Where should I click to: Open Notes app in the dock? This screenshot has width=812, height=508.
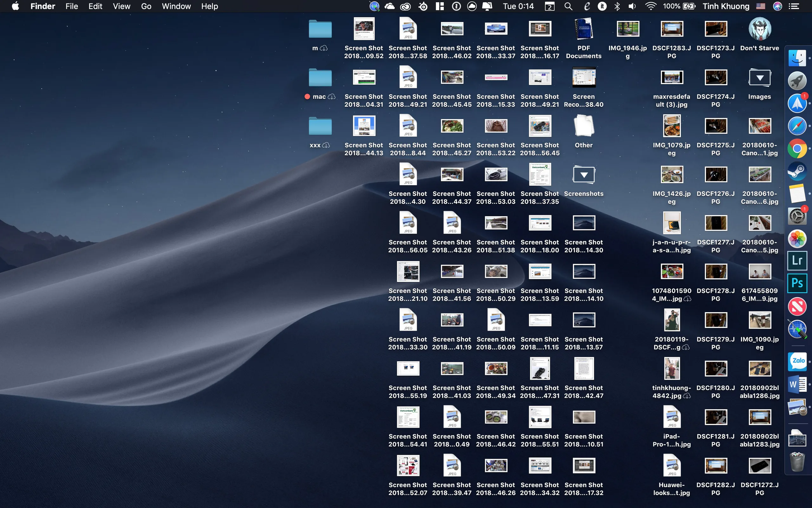click(x=797, y=194)
